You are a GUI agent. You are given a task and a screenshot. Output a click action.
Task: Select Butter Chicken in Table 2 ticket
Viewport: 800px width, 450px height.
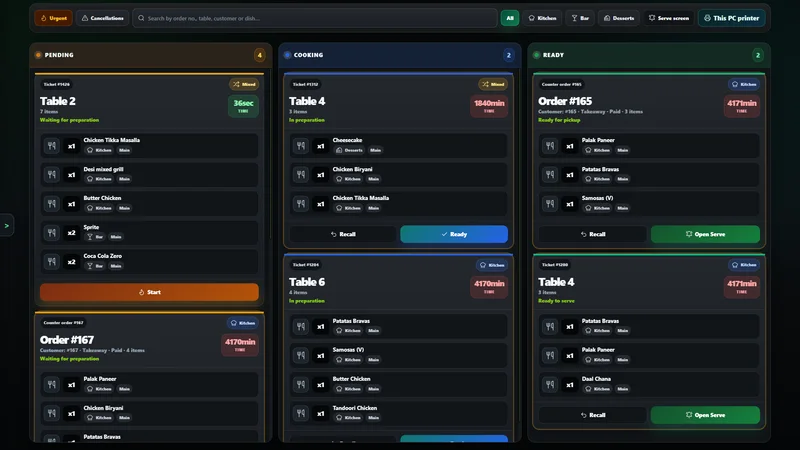[149, 204]
